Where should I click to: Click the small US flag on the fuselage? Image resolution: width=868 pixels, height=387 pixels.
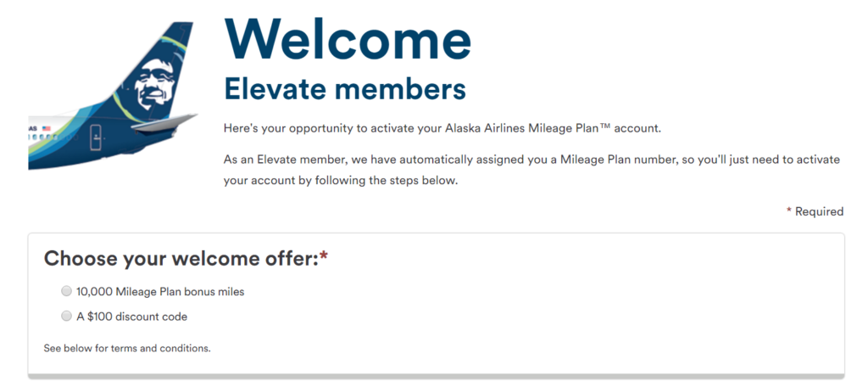click(46, 129)
